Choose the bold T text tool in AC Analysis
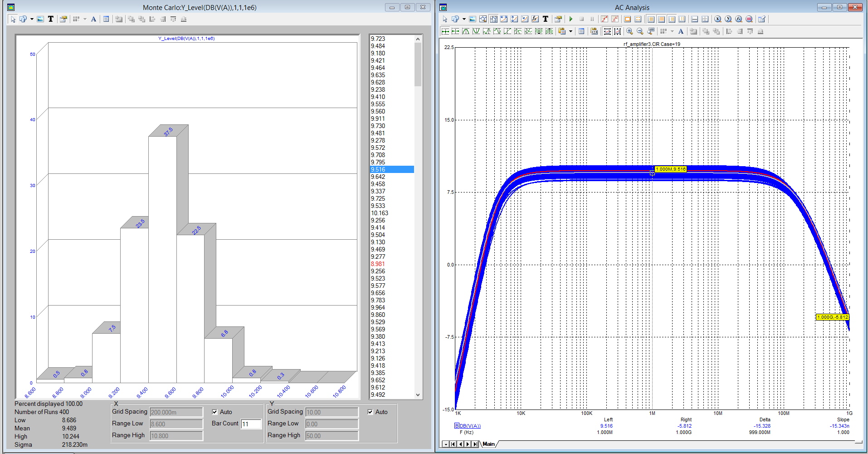 (546, 19)
